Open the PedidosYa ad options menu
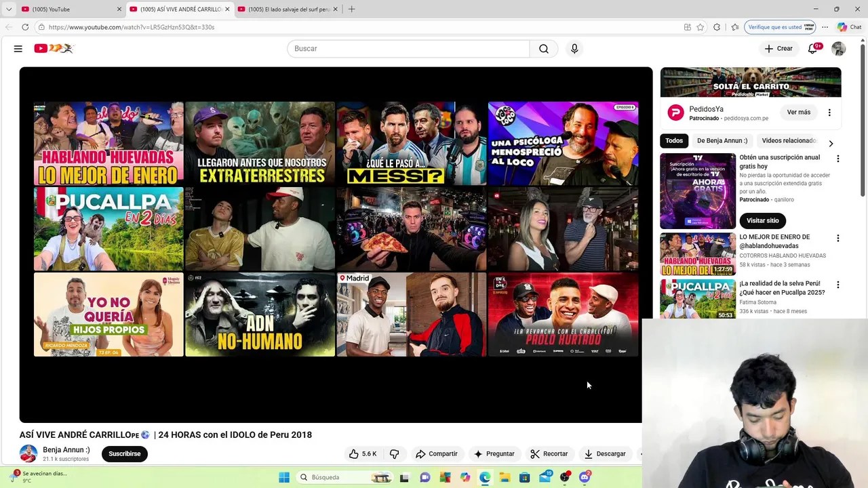The image size is (868, 488). [829, 113]
